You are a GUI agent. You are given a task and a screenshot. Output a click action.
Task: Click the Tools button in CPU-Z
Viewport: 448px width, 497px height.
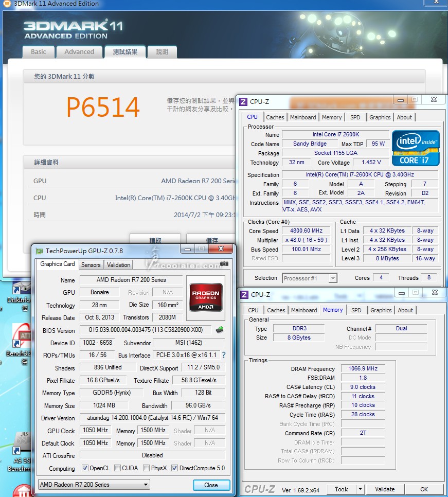pos(342,489)
